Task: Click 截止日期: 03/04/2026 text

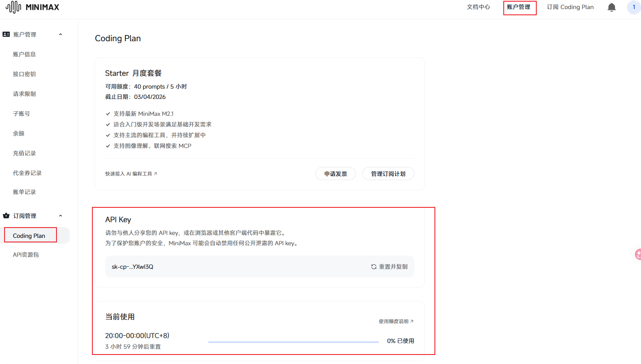Action: click(135, 97)
